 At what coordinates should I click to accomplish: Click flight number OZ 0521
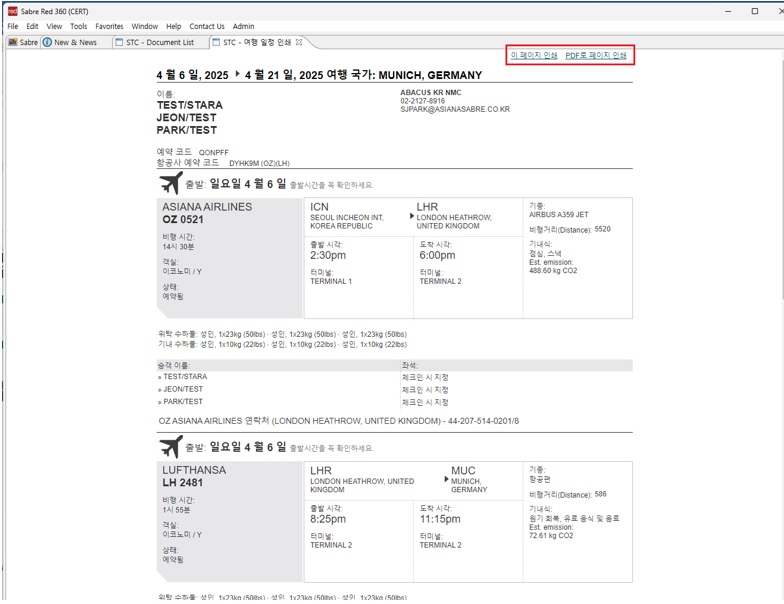click(182, 219)
